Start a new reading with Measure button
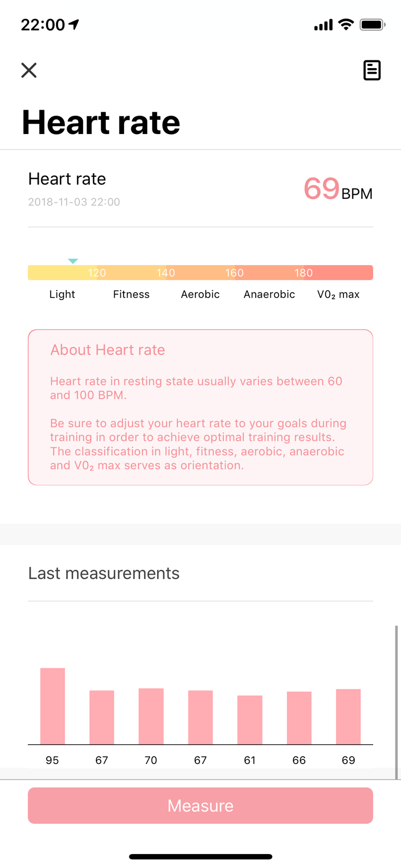The width and height of the screenshot is (401, 868). tap(200, 806)
